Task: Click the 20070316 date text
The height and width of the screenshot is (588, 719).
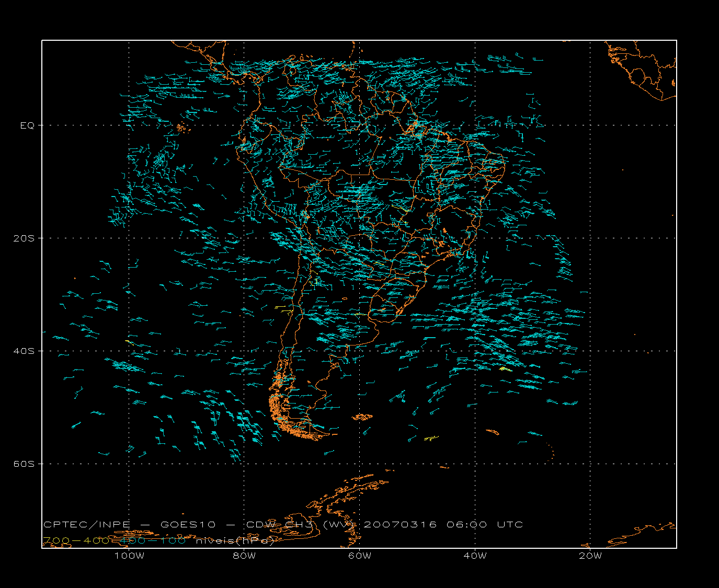Action: point(400,525)
